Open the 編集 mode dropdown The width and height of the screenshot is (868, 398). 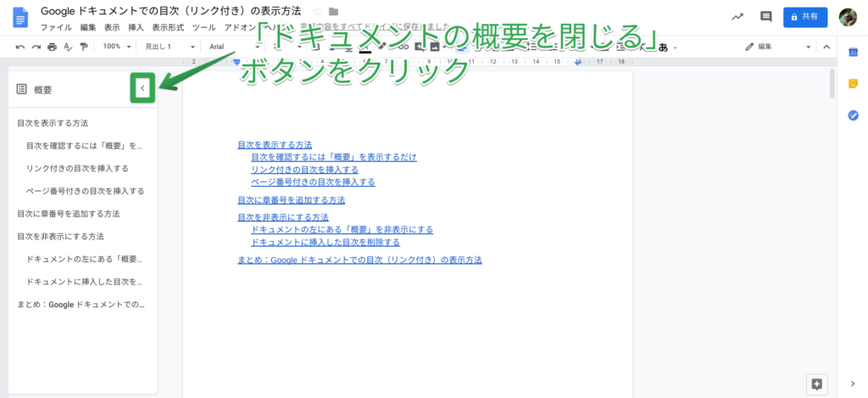click(778, 48)
